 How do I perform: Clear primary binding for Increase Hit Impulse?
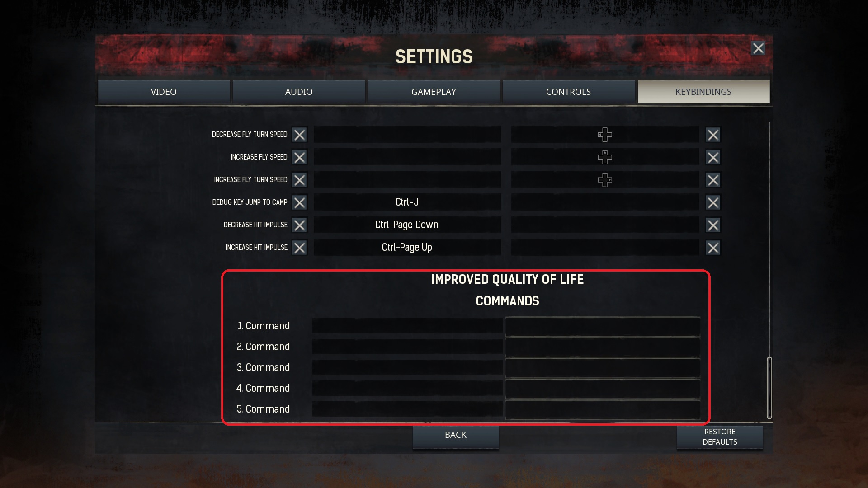tap(299, 248)
